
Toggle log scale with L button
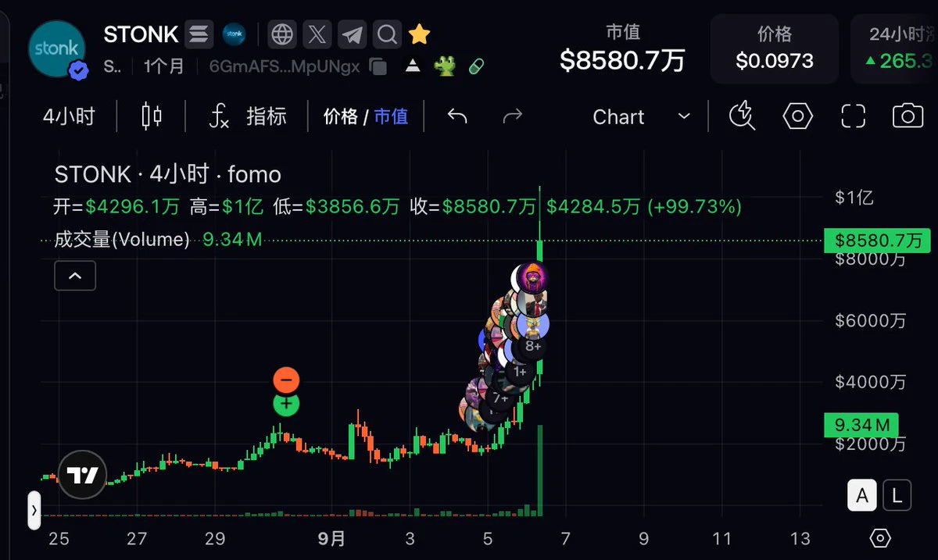(x=897, y=495)
